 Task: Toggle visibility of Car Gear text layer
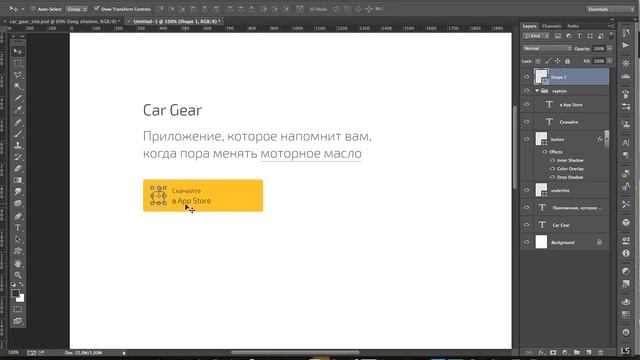coord(527,225)
